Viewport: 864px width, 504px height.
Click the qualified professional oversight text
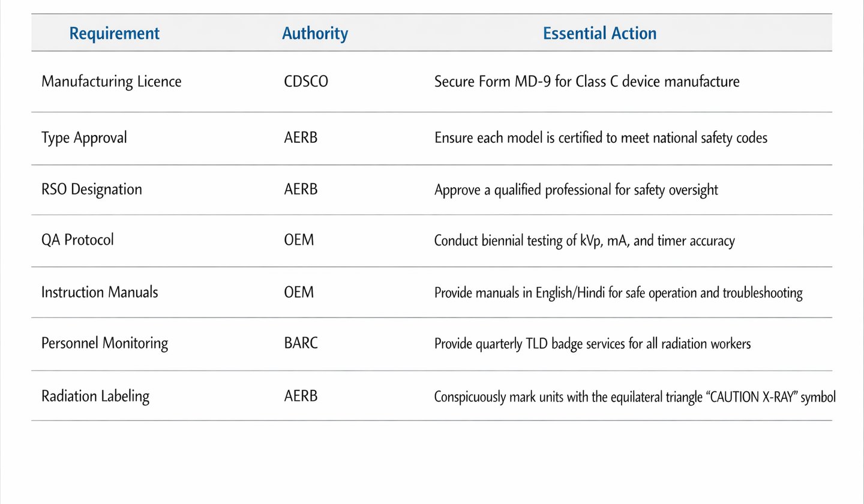pyautogui.click(x=576, y=190)
